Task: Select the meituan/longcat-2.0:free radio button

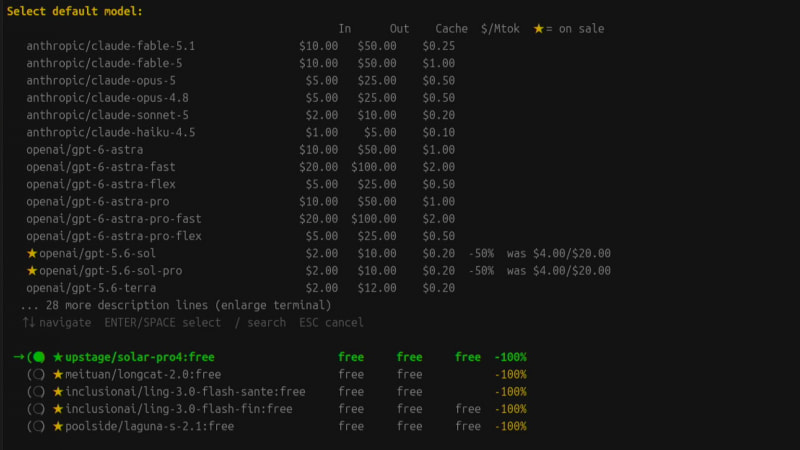Action: [x=37, y=374]
